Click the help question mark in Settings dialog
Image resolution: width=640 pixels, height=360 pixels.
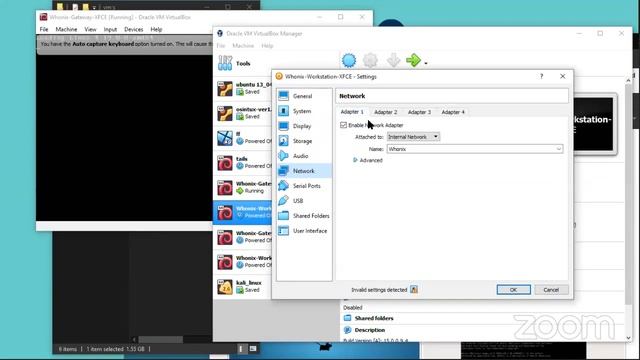[542, 76]
